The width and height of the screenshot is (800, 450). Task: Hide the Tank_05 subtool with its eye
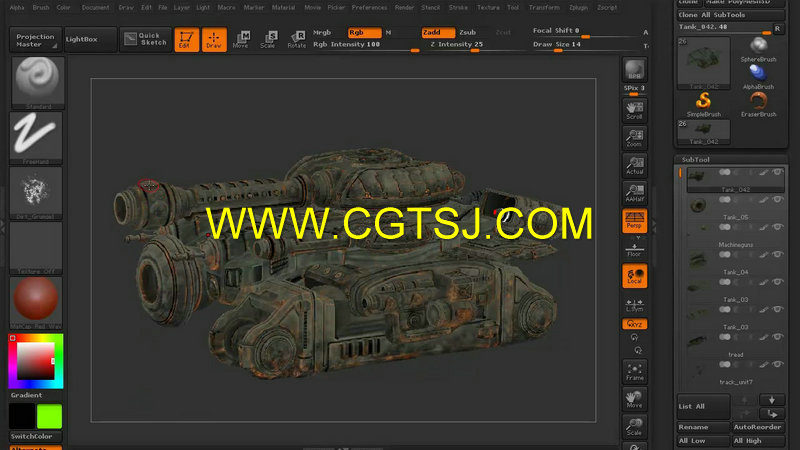[778, 199]
